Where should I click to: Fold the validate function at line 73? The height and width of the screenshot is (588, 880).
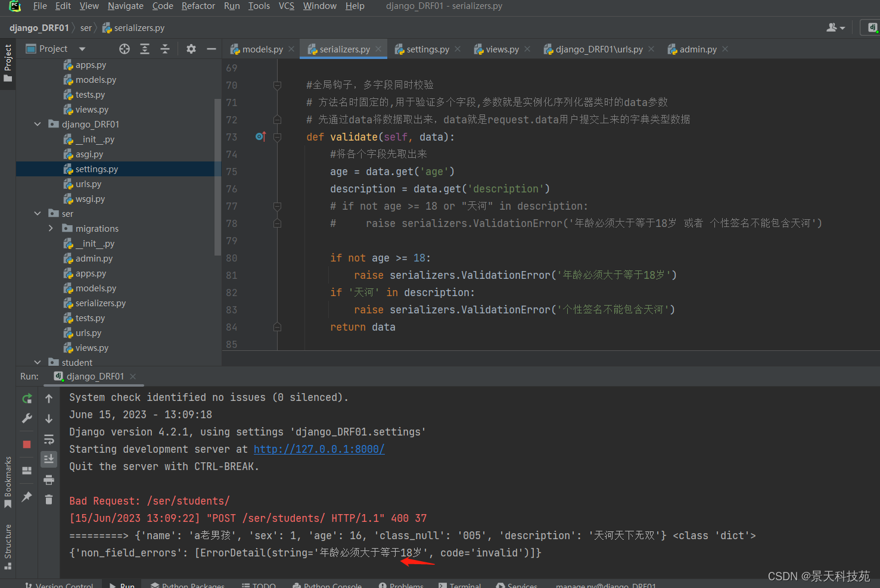click(277, 137)
